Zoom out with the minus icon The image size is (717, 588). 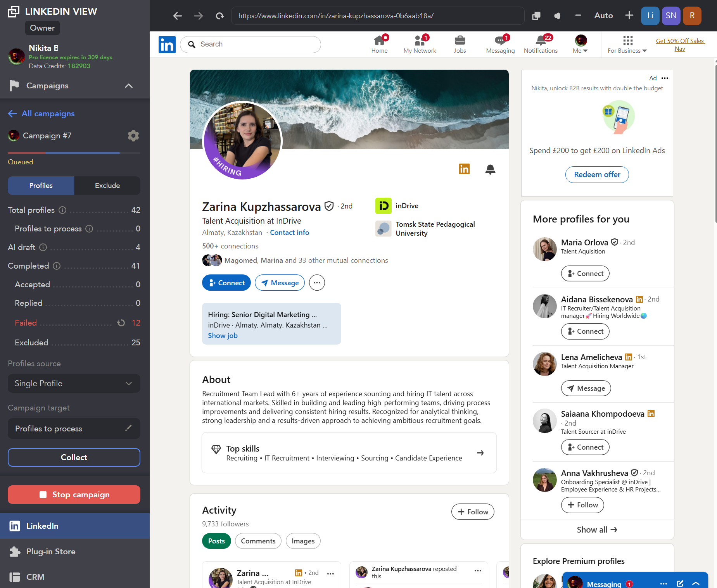pyautogui.click(x=578, y=16)
